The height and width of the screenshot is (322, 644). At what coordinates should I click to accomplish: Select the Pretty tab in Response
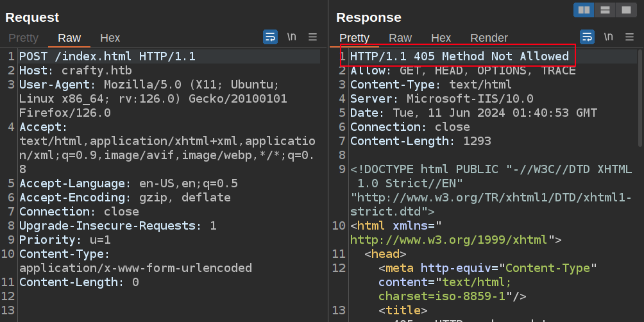click(354, 38)
